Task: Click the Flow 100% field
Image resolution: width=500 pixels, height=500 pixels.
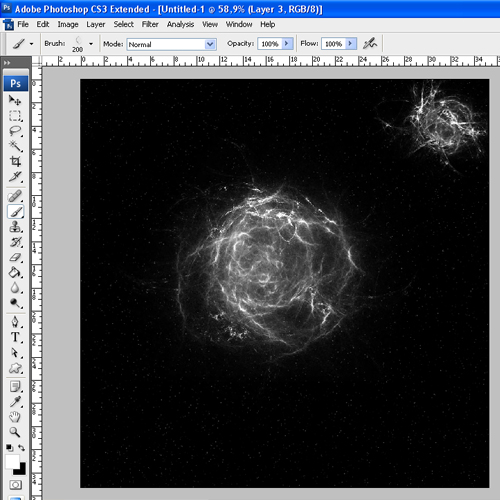Action: (333, 44)
